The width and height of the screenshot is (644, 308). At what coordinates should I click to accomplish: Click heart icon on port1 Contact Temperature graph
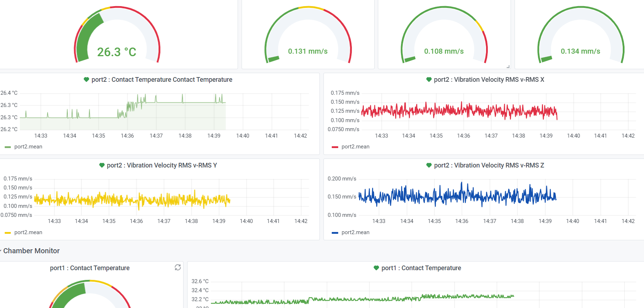[376, 268]
